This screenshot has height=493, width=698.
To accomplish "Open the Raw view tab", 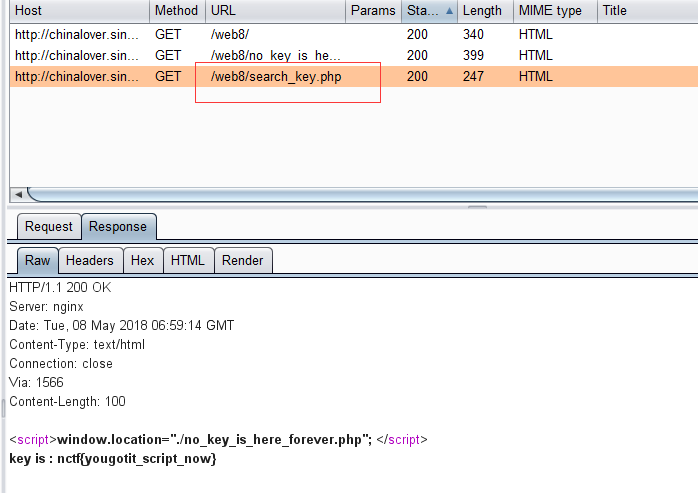I will pos(37,260).
